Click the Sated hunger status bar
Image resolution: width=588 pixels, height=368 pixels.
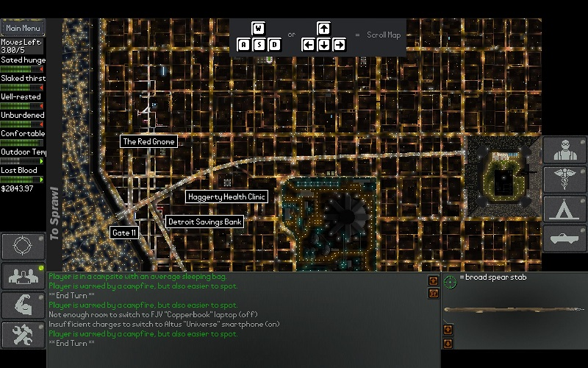[x=23, y=69]
